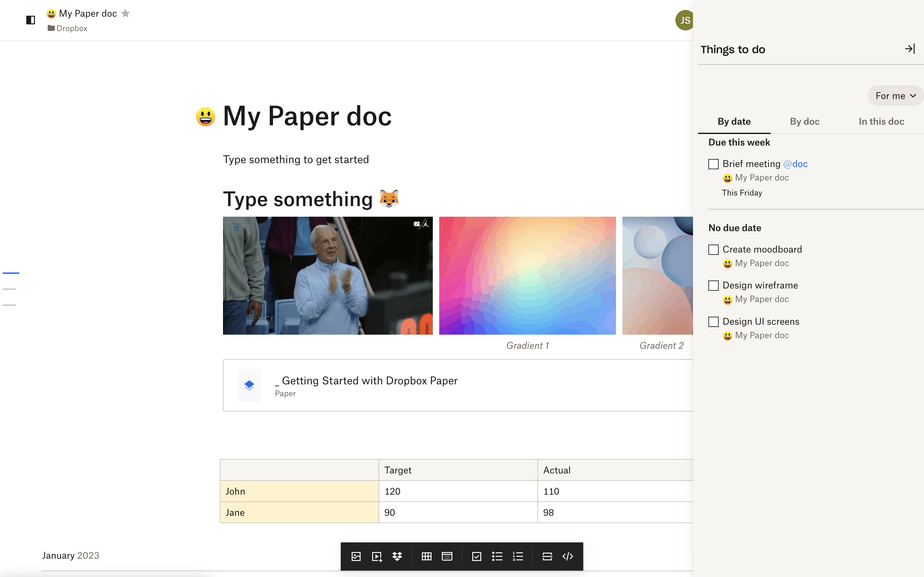Star the My Paper doc document
The height and width of the screenshot is (577, 924).
tap(126, 13)
